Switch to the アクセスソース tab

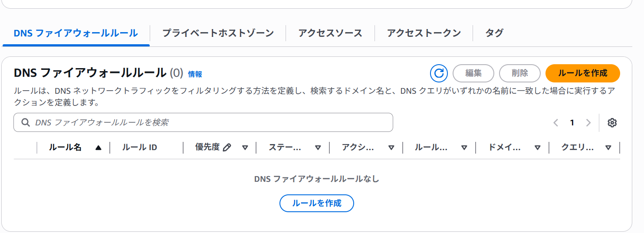coord(330,33)
